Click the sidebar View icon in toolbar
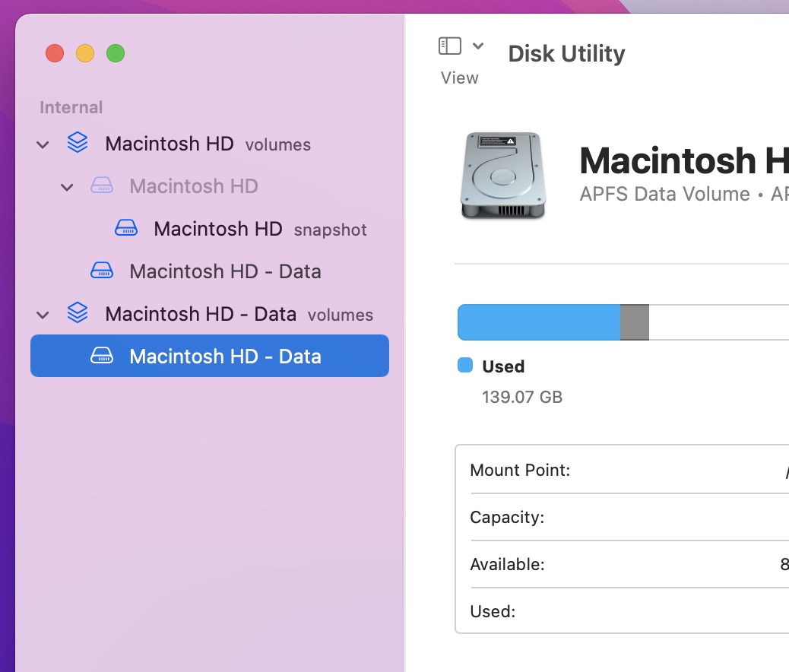This screenshot has height=672, width=789. 449,46
